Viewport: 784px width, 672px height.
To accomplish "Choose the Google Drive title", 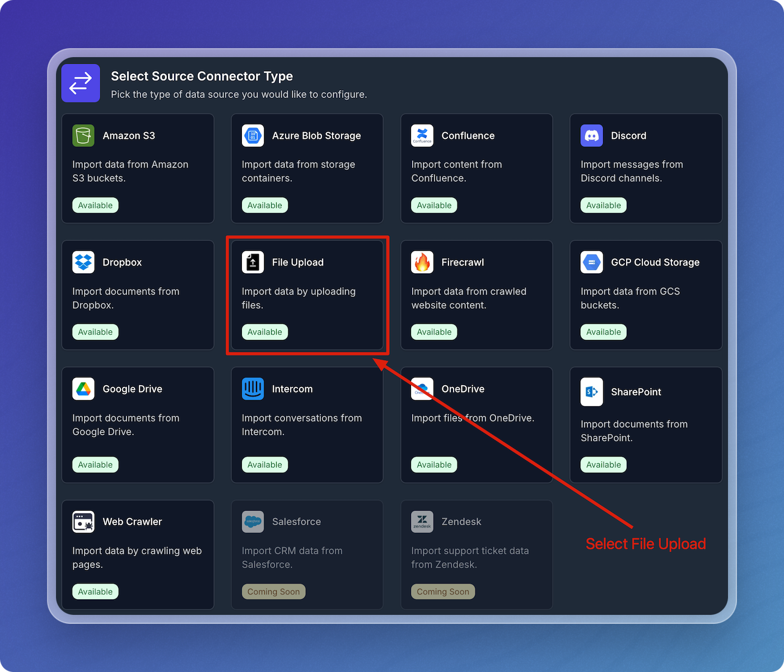I will coord(133,389).
